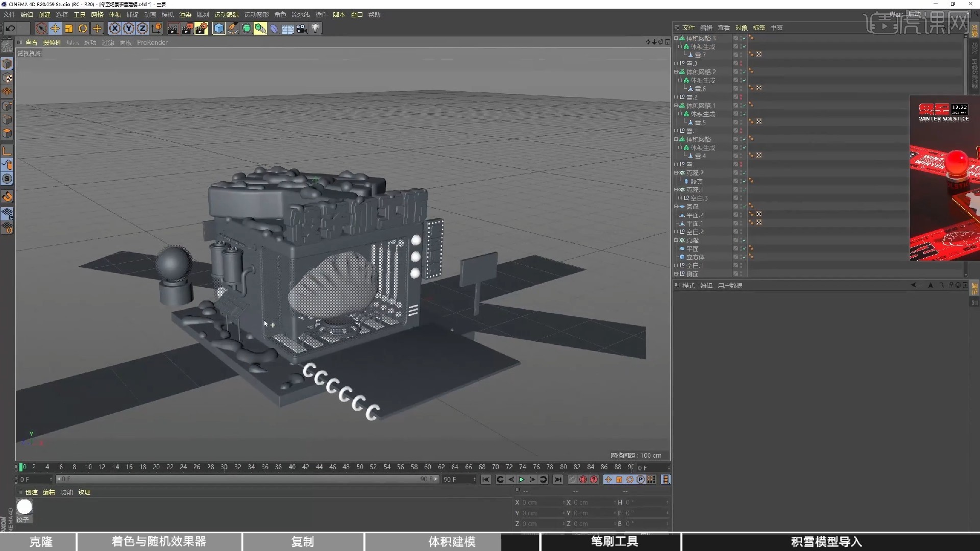Toggle the Z axis lock
Screen dimensions: 980x551
[x=142, y=29]
